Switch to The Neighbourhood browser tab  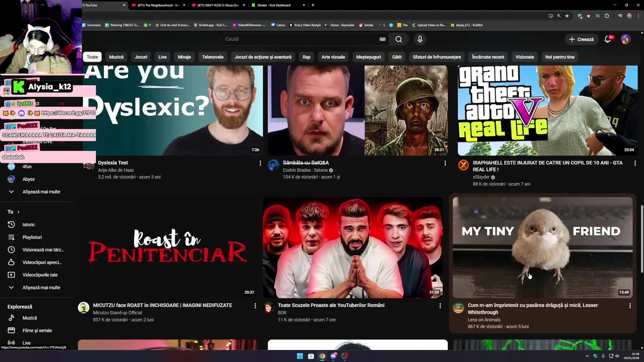pos(157,5)
